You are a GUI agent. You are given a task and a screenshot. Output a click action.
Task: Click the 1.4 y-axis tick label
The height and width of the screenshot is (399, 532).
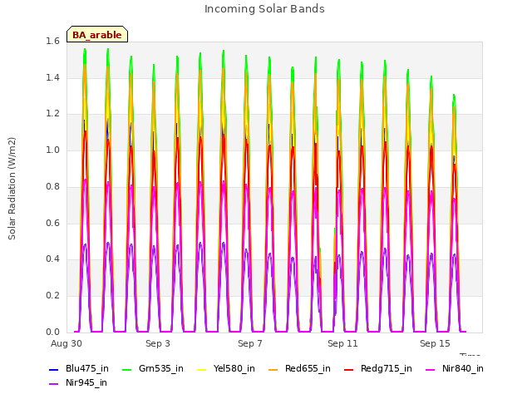(x=52, y=77)
